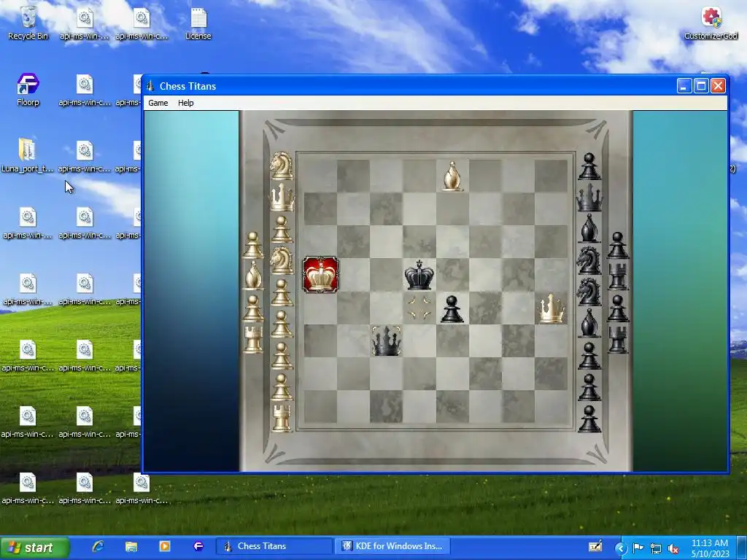Select the white queen on the board
Screen dimensions: 747x560
click(x=551, y=308)
